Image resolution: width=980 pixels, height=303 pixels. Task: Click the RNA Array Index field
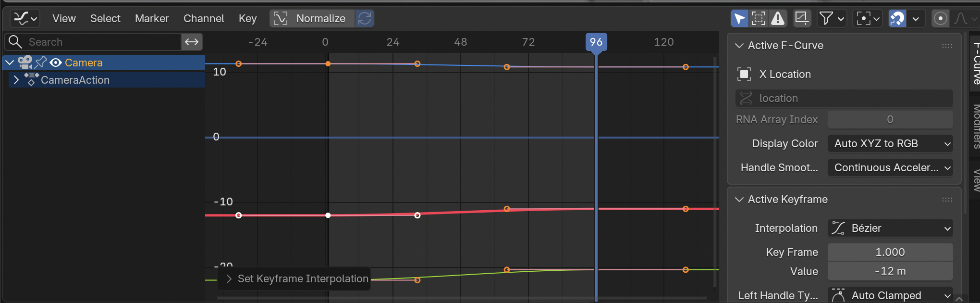point(890,119)
